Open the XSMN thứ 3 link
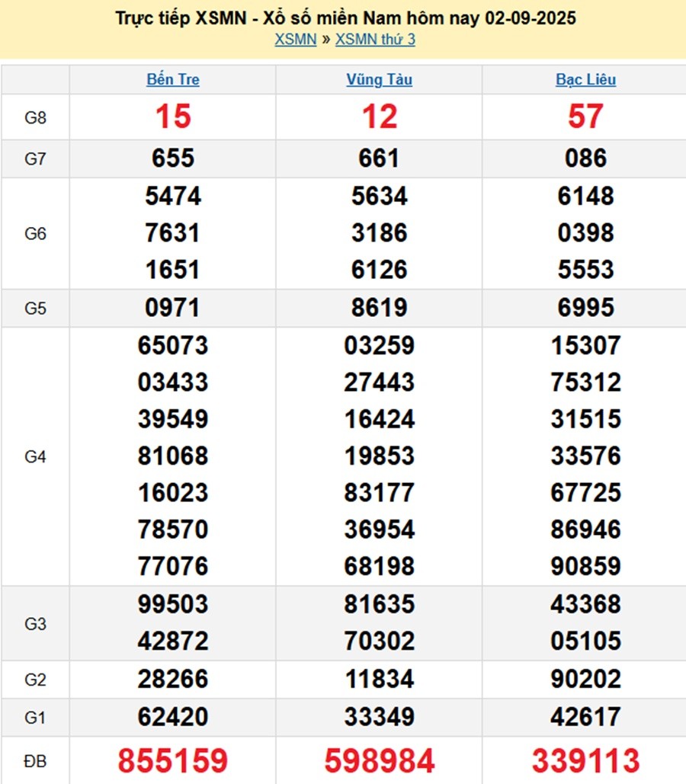The height and width of the screenshot is (784, 686). coord(375,40)
